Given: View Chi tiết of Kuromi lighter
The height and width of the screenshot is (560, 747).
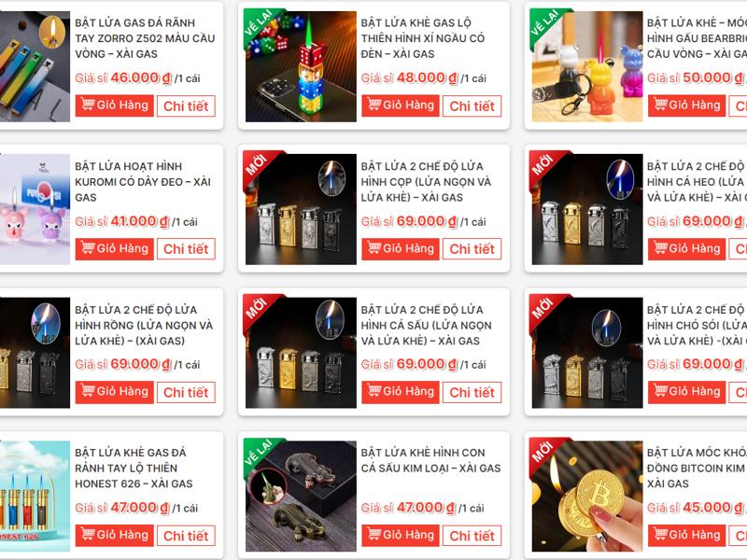Looking at the screenshot, I should [186, 249].
